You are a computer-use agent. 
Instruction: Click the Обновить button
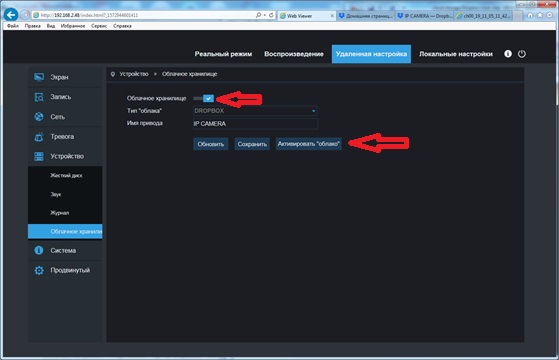click(211, 144)
